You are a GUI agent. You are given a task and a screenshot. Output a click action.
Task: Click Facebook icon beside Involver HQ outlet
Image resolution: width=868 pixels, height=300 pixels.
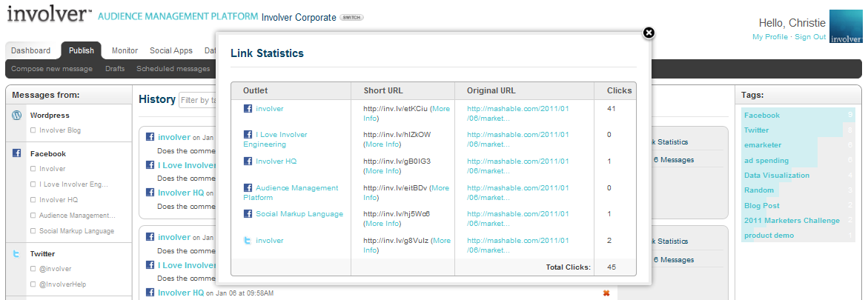[x=248, y=161]
